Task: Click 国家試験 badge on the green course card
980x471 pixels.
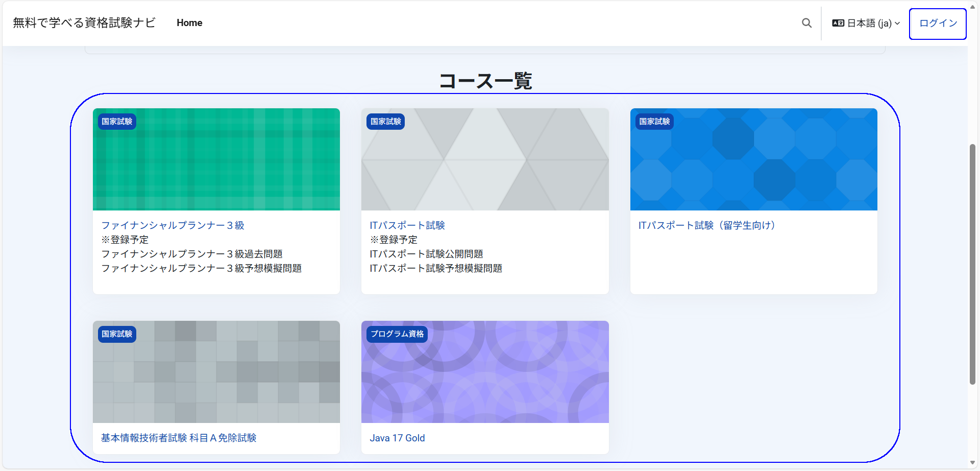Action: [x=117, y=122]
